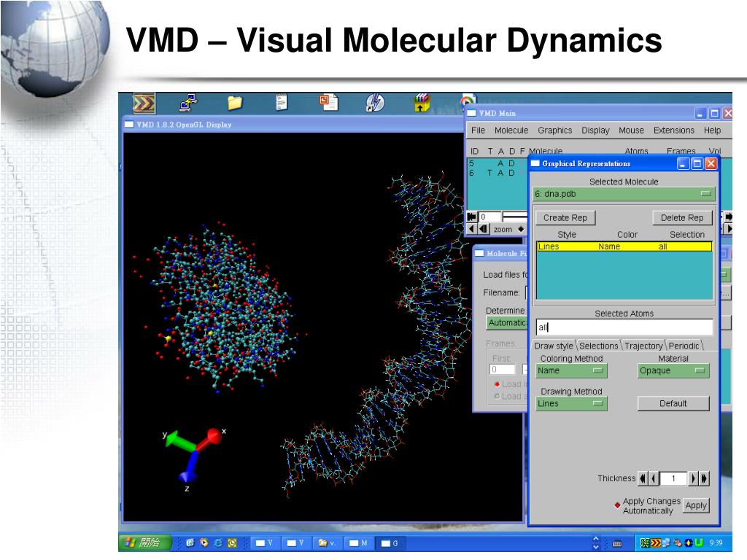Open the text document desktop icon
This screenshot has width=747, height=560.
pos(282,102)
